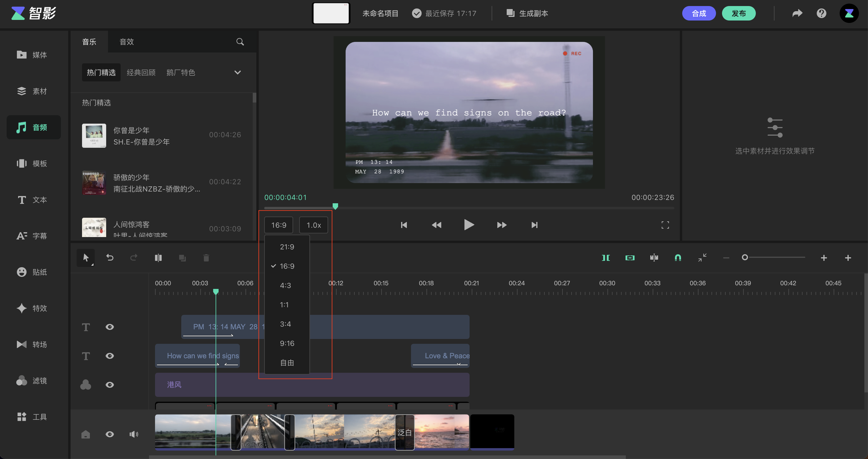Select 自由 free aspect ratio option
The height and width of the screenshot is (459, 868).
click(x=287, y=362)
